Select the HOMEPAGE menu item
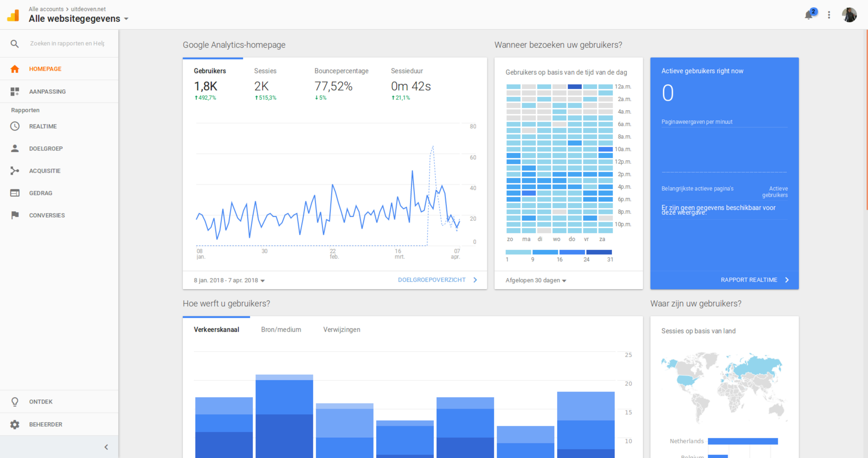Image resolution: width=868 pixels, height=458 pixels. (x=59, y=69)
